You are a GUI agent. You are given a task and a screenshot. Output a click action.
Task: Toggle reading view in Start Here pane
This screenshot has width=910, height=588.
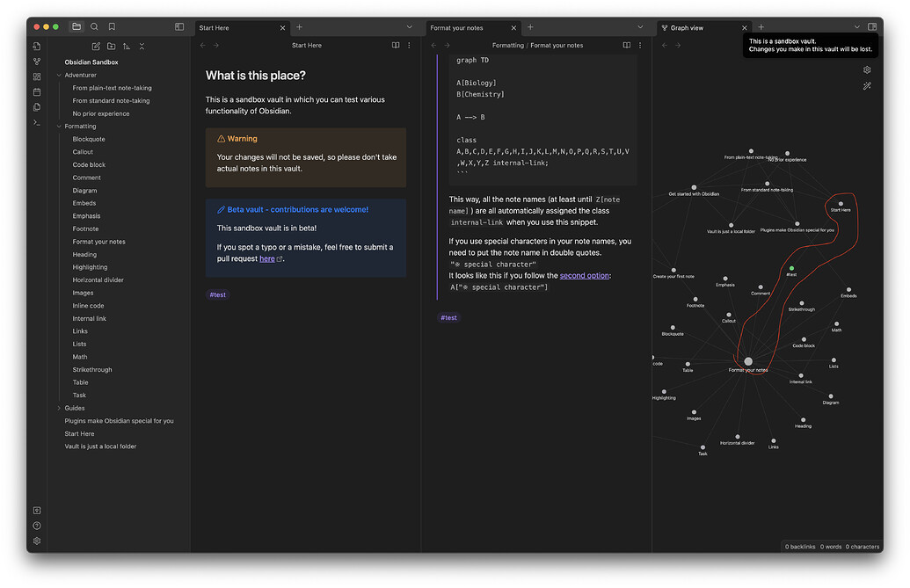coord(396,46)
